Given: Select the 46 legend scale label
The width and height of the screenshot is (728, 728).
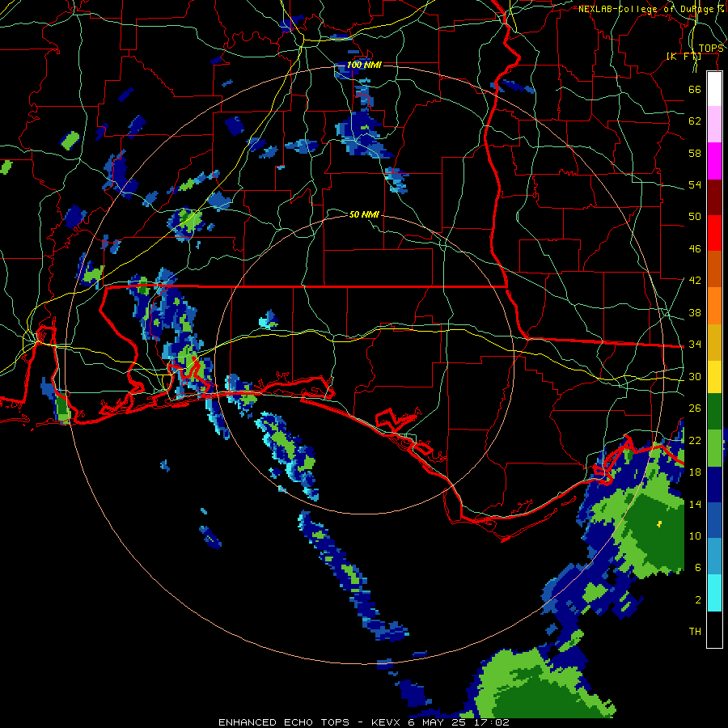Looking at the screenshot, I should point(695,249).
